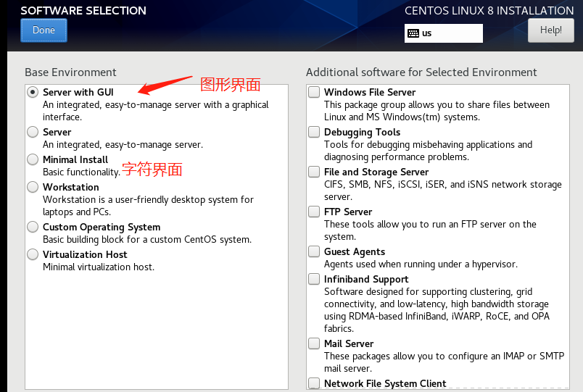The width and height of the screenshot is (583, 392).
Task: Choose Custom Operating System radio button
Action: pyautogui.click(x=33, y=227)
